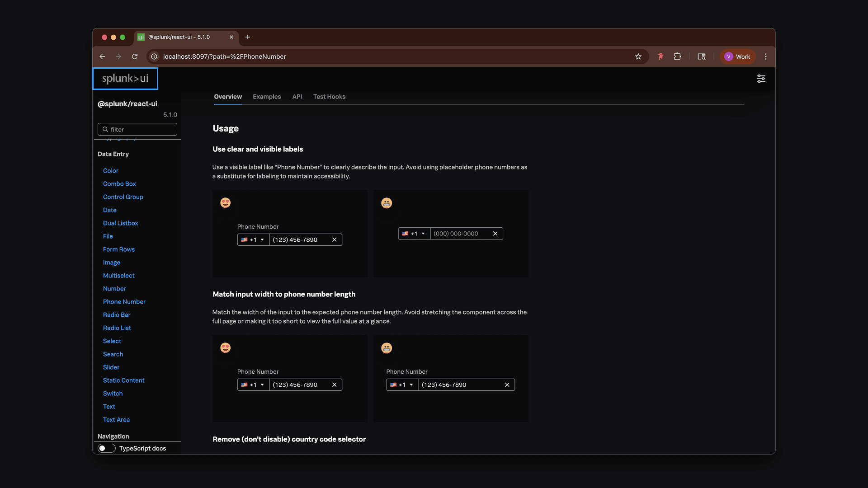Screen dimensions: 868x488
Task: Open country code selector beside (000) 000-0000 placeholder
Action: point(414,234)
